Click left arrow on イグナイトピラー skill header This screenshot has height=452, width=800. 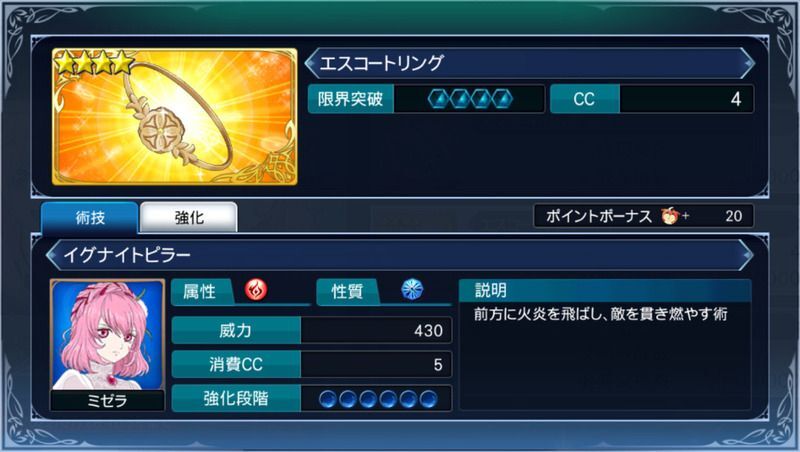coord(53,255)
